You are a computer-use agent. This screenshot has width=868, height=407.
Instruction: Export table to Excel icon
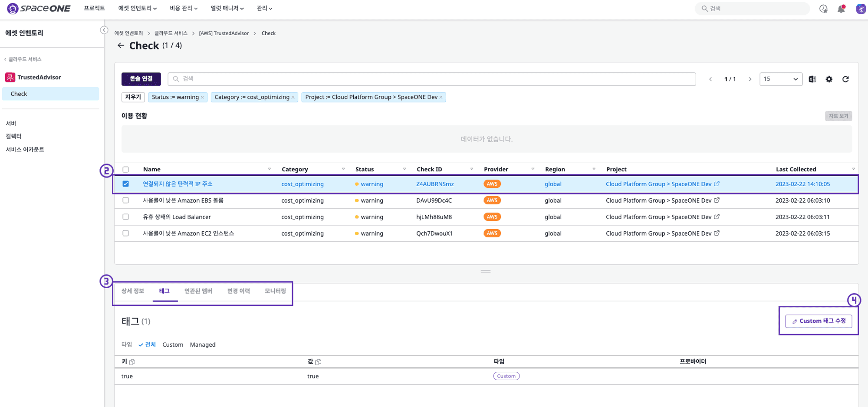(812, 79)
